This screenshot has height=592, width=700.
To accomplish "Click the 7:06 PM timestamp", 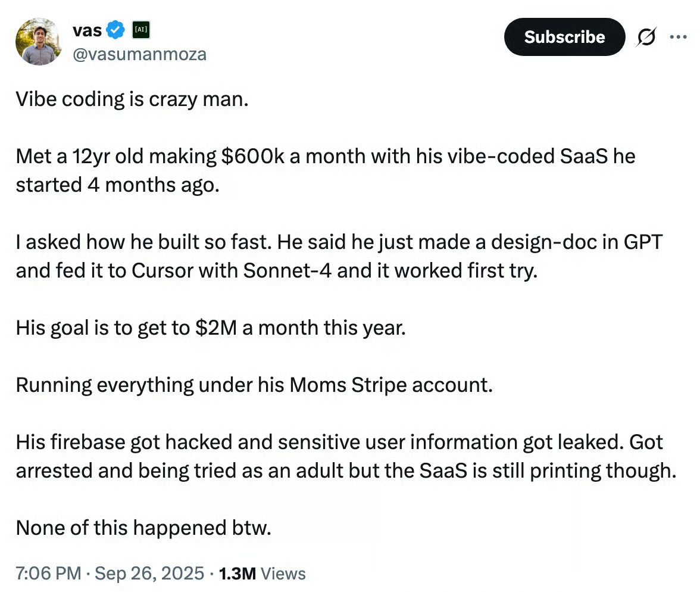I will pos(48,574).
